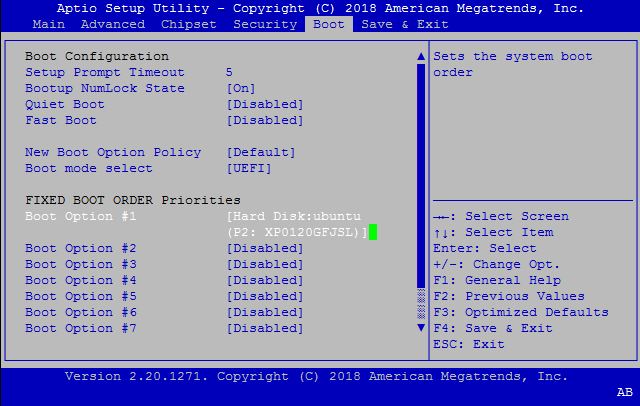Click the hatched scrollbar track area
Viewport: 640px width, 406px height.
pos(420,303)
